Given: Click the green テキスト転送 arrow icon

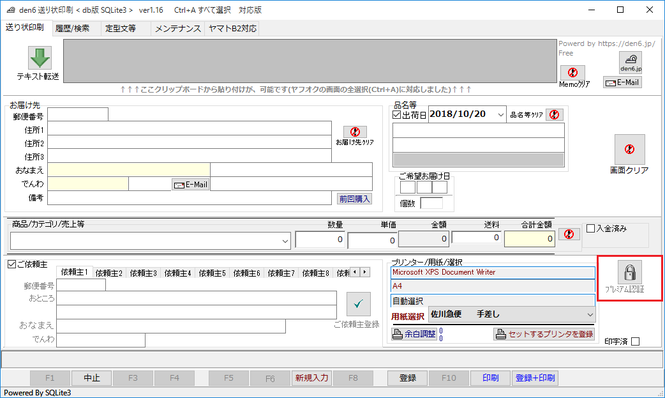Looking at the screenshot, I should pyautogui.click(x=40, y=58).
